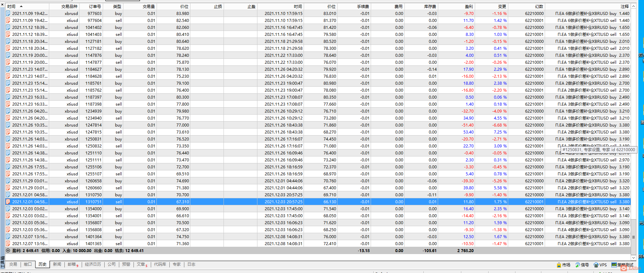
Task: Click the 变更 column header
Action: (x=491, y=6)
